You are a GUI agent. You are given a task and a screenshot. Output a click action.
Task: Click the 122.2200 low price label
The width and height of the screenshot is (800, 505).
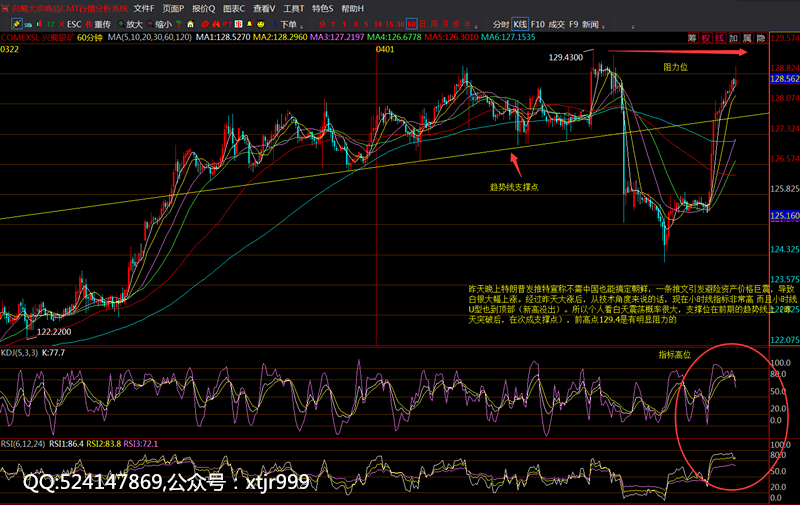point(54,332)
